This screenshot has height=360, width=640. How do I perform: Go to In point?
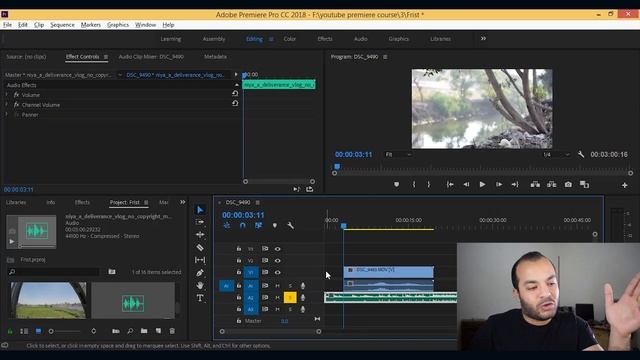450,184
